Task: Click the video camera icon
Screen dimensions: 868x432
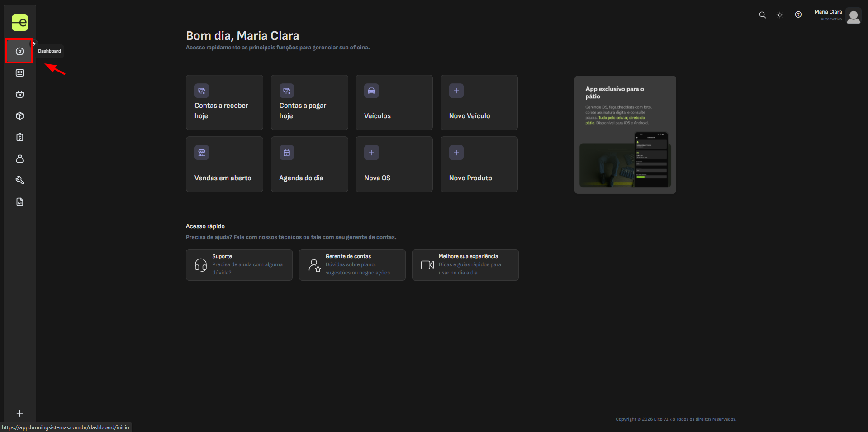Action: point(427,265)
